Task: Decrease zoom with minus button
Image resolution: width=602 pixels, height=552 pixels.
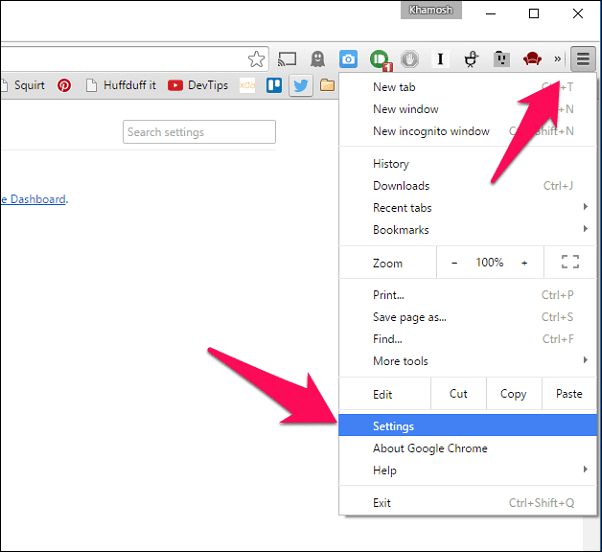Action: (x=454, y=263)
